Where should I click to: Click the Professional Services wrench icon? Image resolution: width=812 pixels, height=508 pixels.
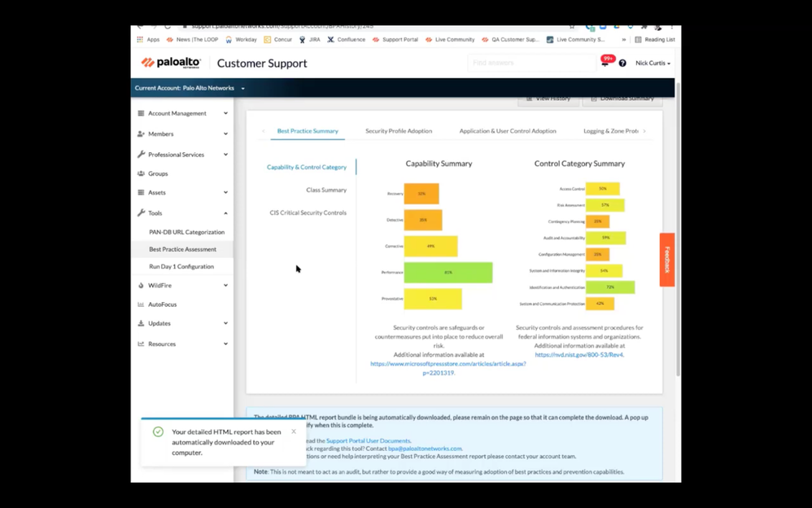click(x=141, y=155)
